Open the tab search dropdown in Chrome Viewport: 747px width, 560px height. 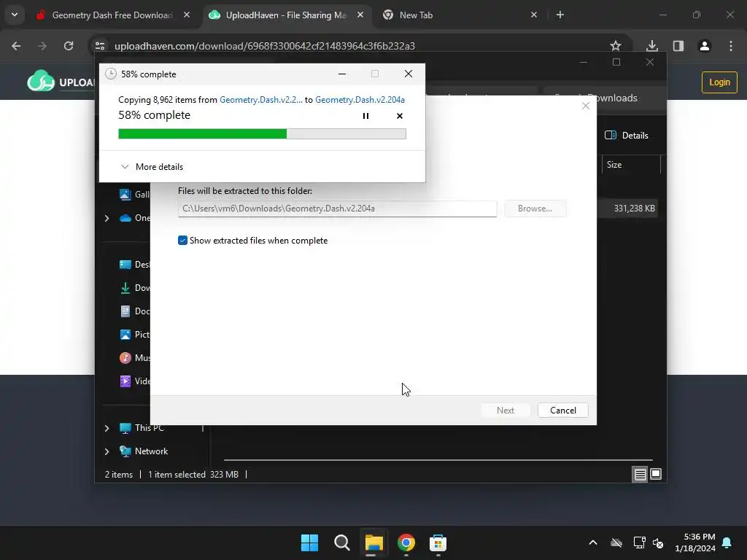15,15
